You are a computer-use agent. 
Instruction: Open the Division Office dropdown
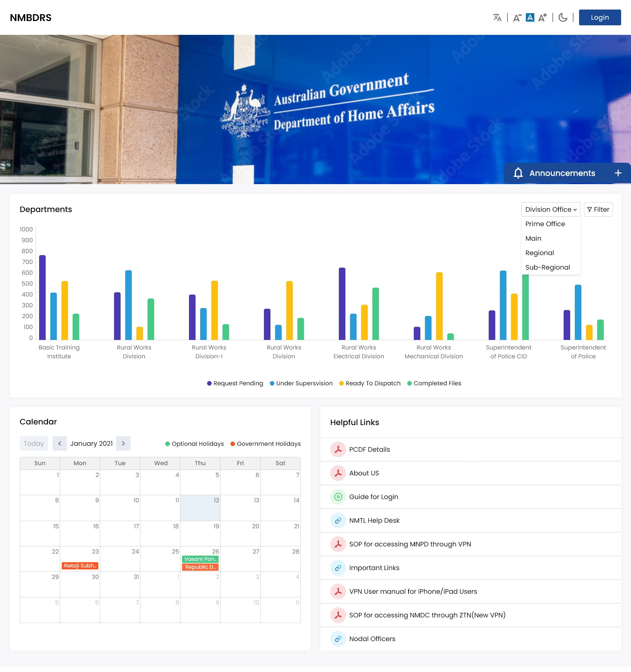pyautogui.click(x=550, y=209)
